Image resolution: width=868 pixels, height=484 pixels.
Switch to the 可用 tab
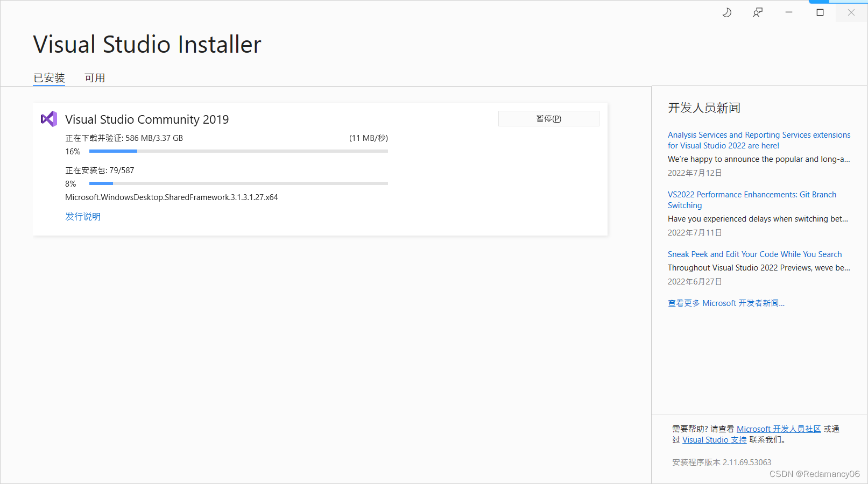point(95,78)
